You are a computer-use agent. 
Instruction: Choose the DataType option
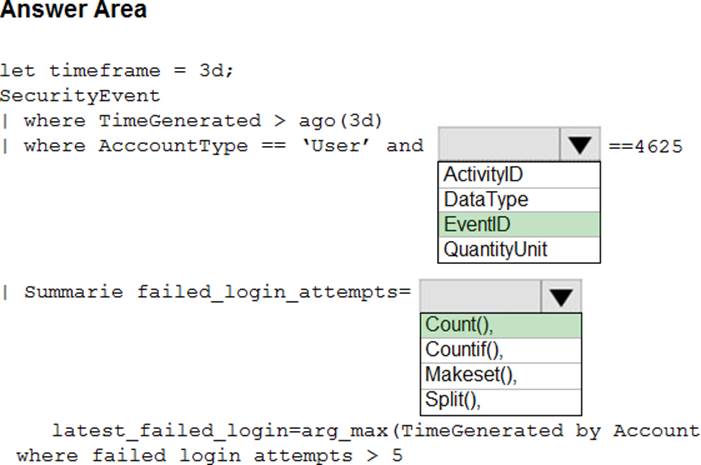(486, 199)
